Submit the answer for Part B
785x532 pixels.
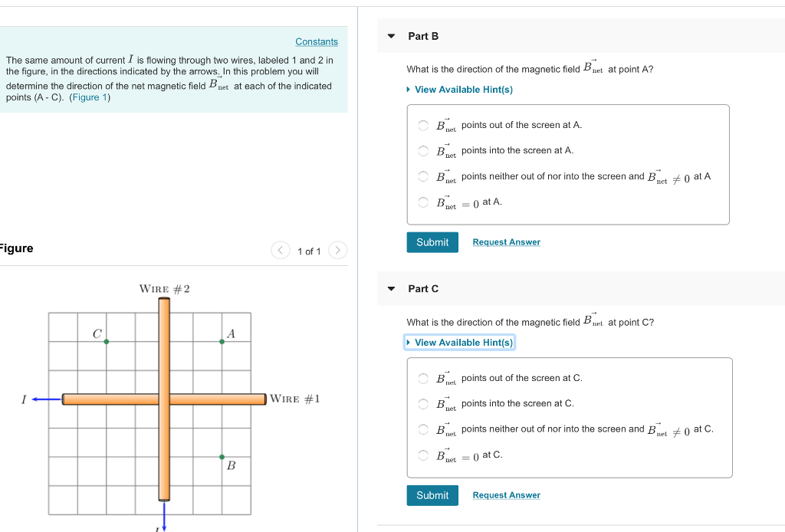[x=432, y=241]
